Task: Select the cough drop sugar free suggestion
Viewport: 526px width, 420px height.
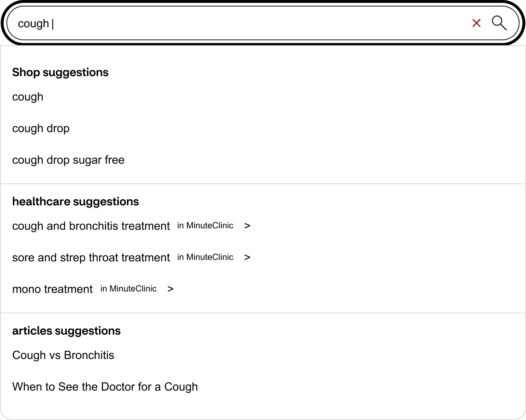Action: point(68,160)
